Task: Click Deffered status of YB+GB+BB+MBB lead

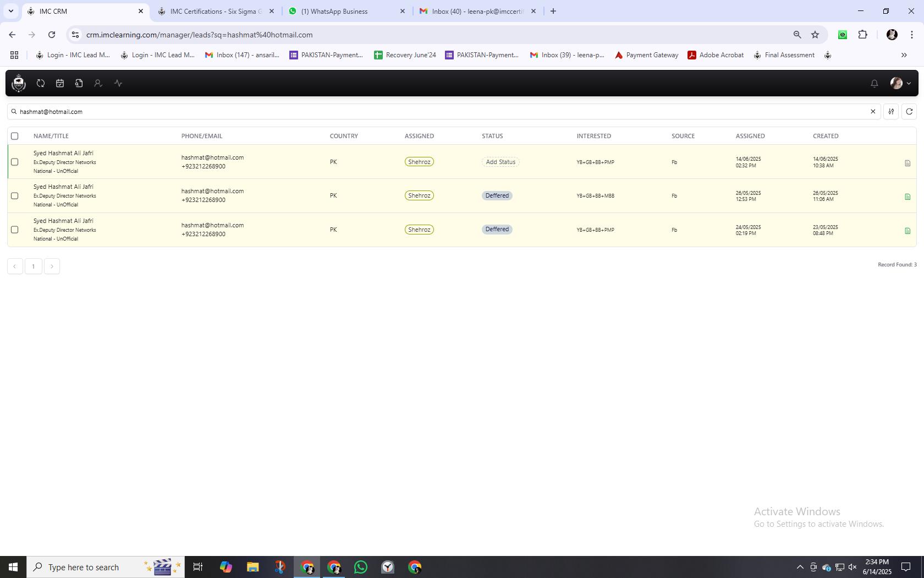Action: 497,195
